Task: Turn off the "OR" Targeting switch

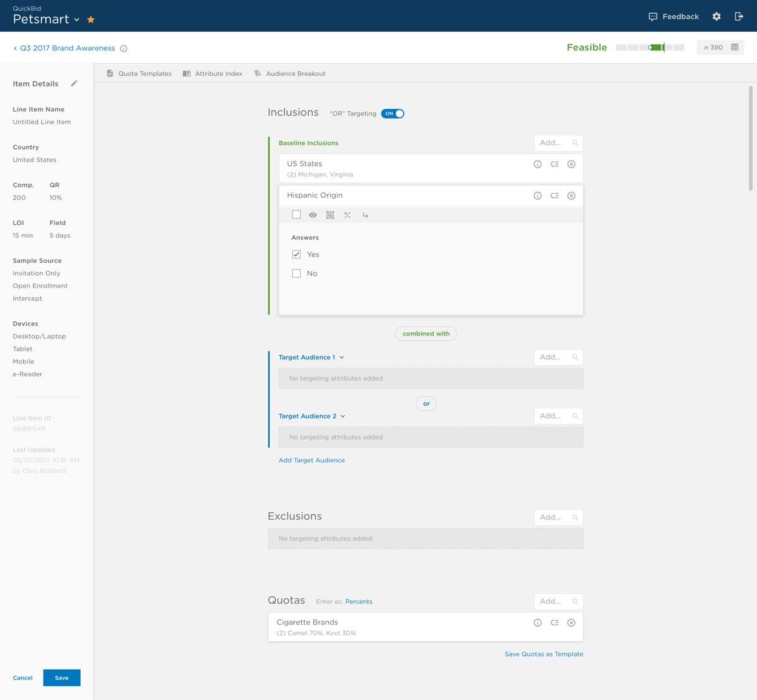Action: click(393, 114)
